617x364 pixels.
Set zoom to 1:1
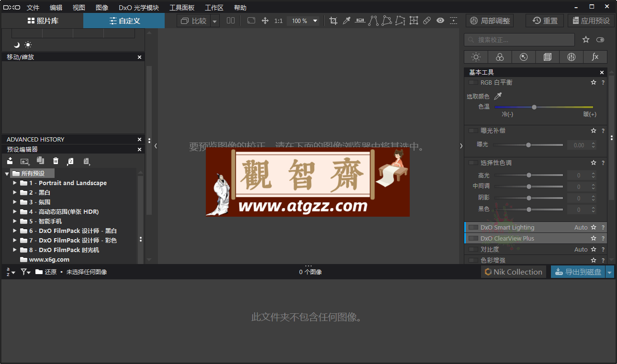coord(279,21)
